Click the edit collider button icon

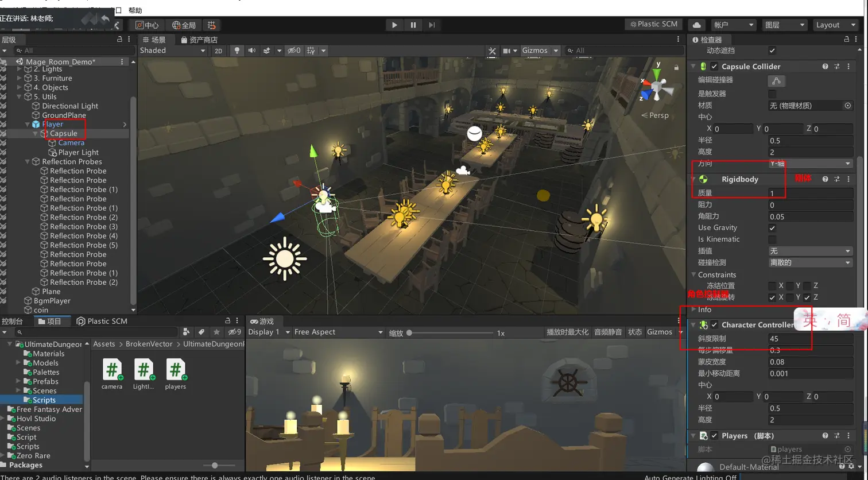[776, 81]
